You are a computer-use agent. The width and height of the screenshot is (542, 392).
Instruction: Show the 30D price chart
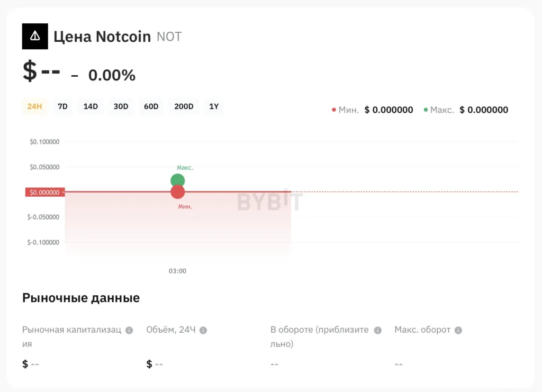(121, 106)
